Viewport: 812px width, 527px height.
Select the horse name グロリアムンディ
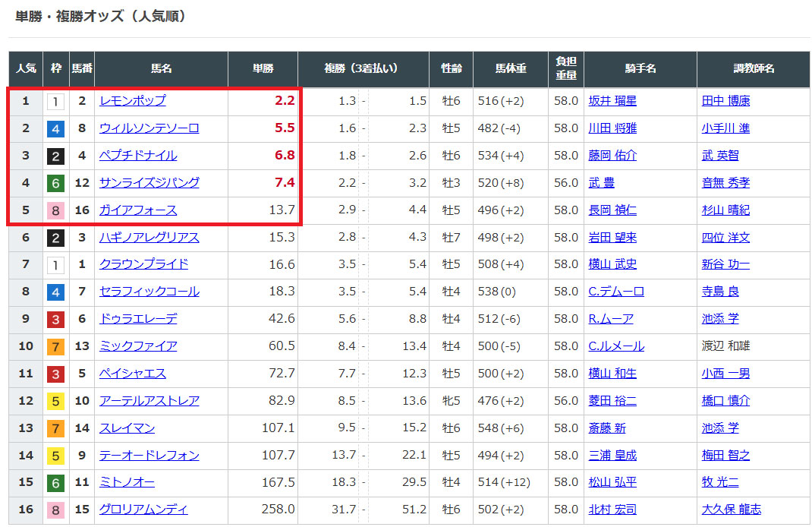[143, 510]
